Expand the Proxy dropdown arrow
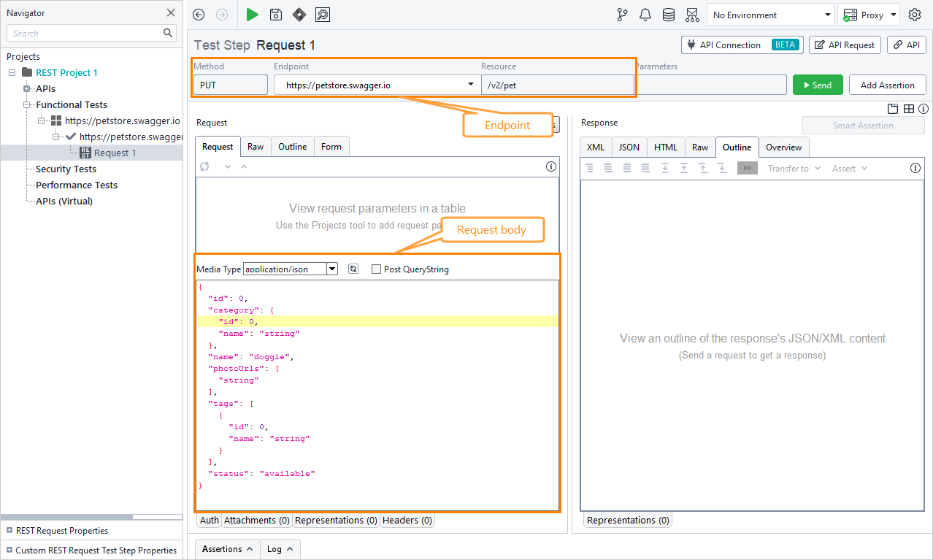The width and height of the screenshot is (933, 560). (x=892, y=15)
